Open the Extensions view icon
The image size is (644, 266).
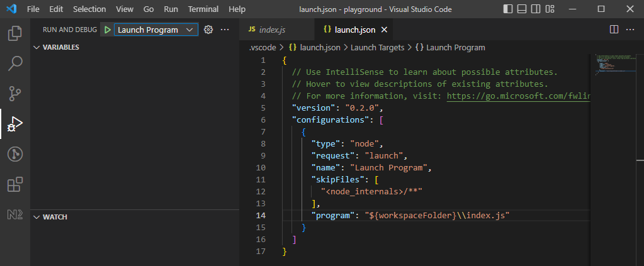pos(14,184)
